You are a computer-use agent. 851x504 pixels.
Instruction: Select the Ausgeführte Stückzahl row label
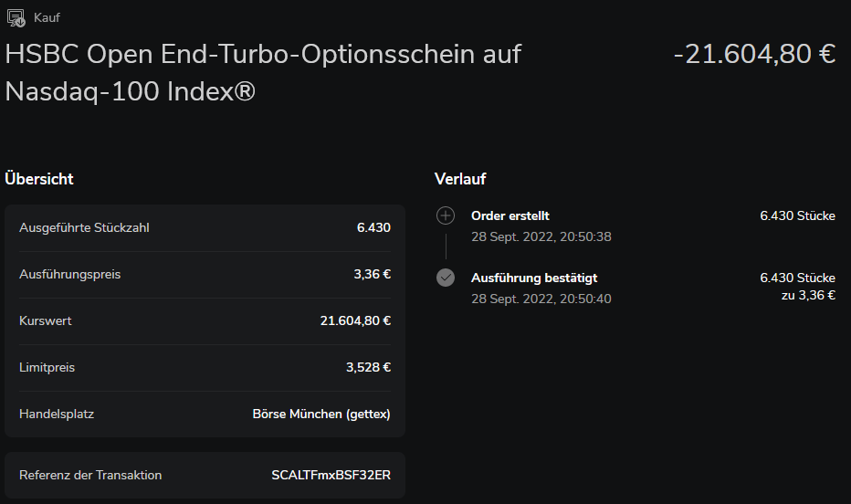[x=84, y=227]
